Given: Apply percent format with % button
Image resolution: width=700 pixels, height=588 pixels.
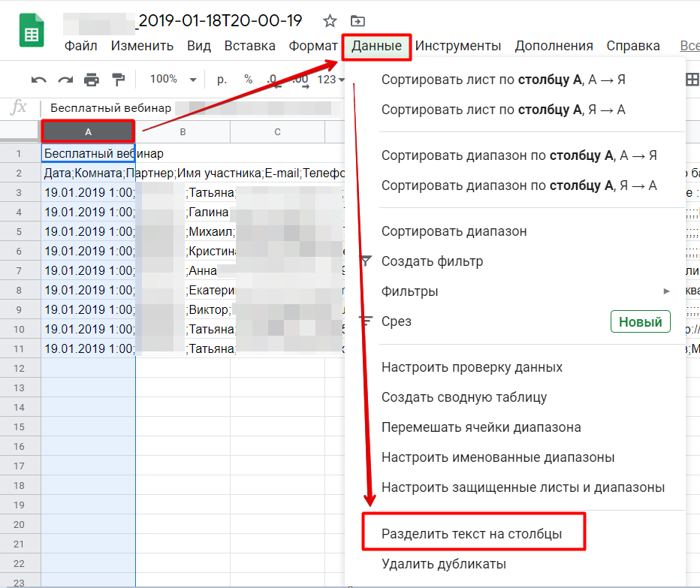Looking at the screenshot, I should coord(248,80).
